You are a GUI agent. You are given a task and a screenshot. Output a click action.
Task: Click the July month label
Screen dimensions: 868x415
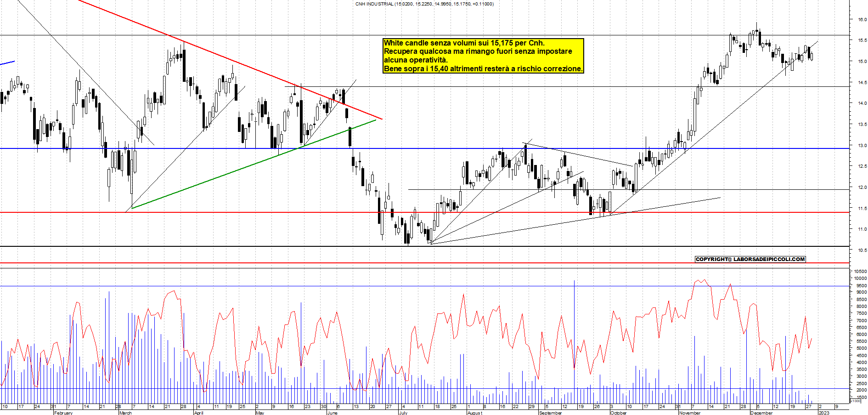(403, 413)
